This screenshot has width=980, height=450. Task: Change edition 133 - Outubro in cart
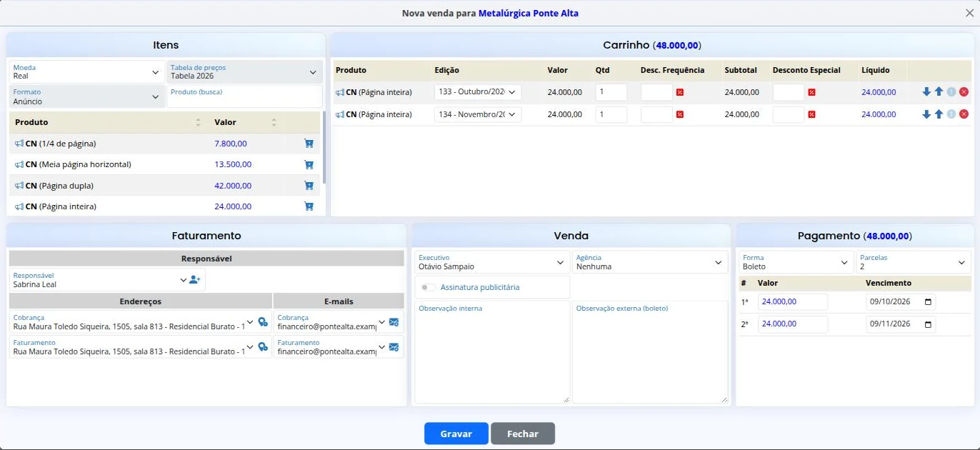click(478, 92)
